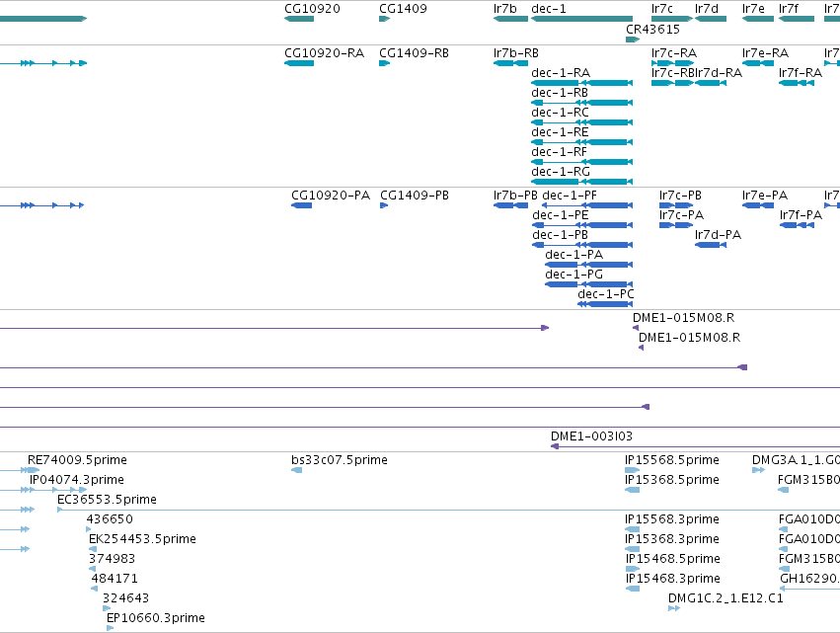The image size is (840, 633).
Task: Select the upper DME1-015M08.R clone end
Action: (636, 328)
